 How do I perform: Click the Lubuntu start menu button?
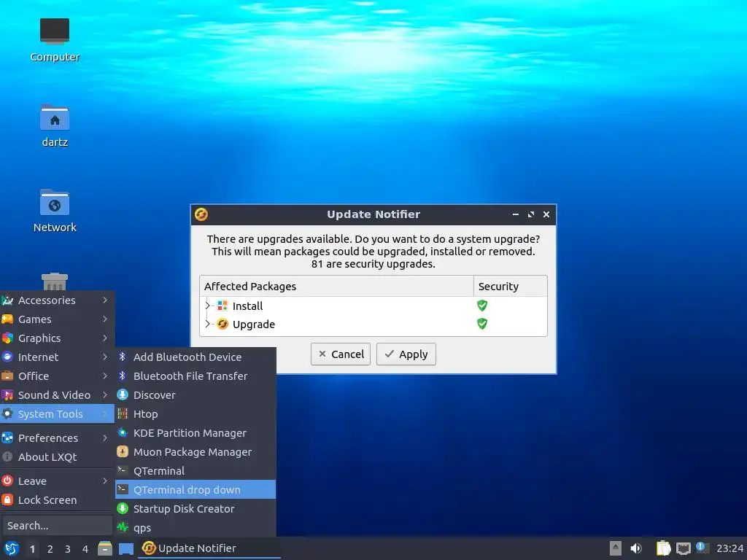pos(11,548)
